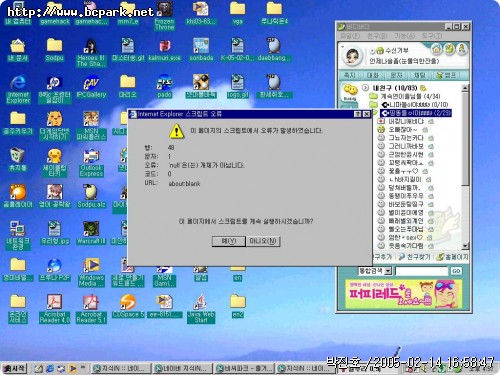500x375 pixels.
Task: Click buddy list scrollbar down arrow
Action: coord(465,246)
